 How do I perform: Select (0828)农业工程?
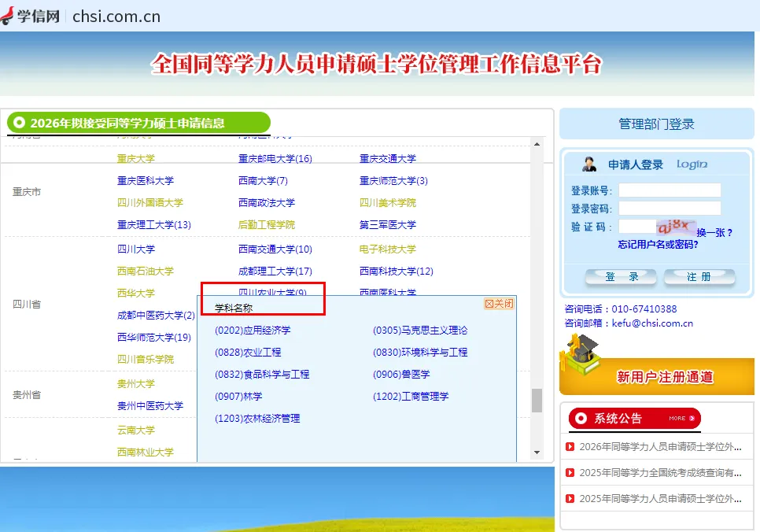(x=248, y=352)
